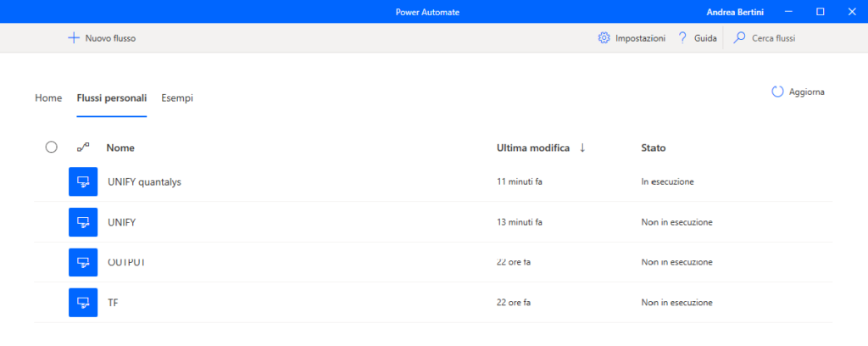Click the Guida label

tap(705, 38)
